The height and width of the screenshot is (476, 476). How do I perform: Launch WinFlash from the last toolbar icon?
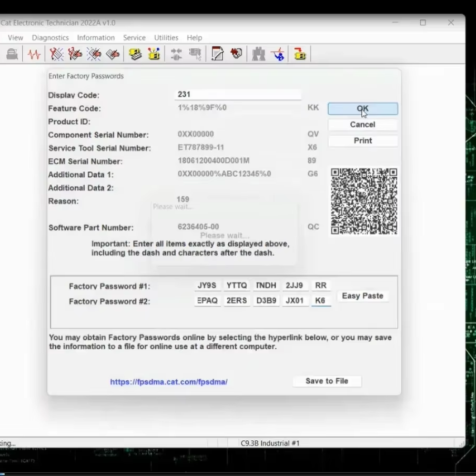300,54
